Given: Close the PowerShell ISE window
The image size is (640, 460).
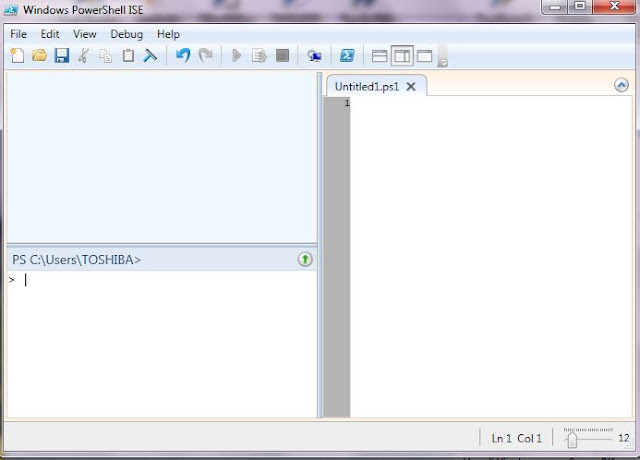Looking at the screenshot, I should point(615,7).
